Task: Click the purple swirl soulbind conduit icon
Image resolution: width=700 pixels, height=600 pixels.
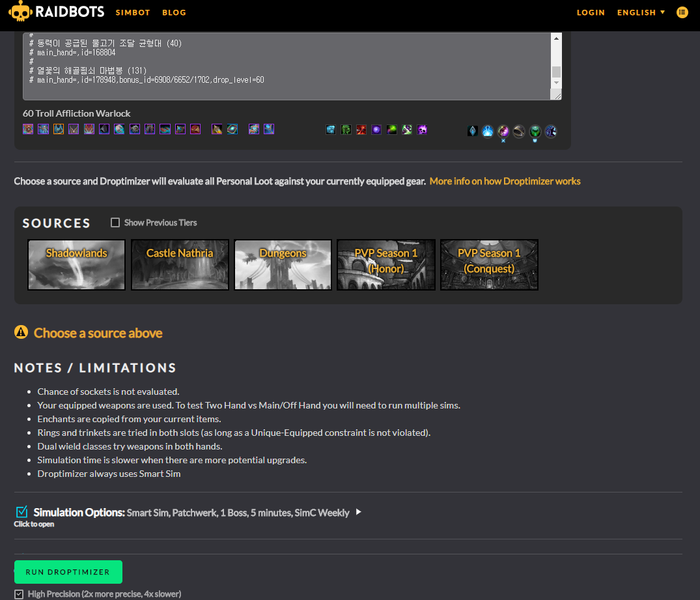Action: coord(503,132)
